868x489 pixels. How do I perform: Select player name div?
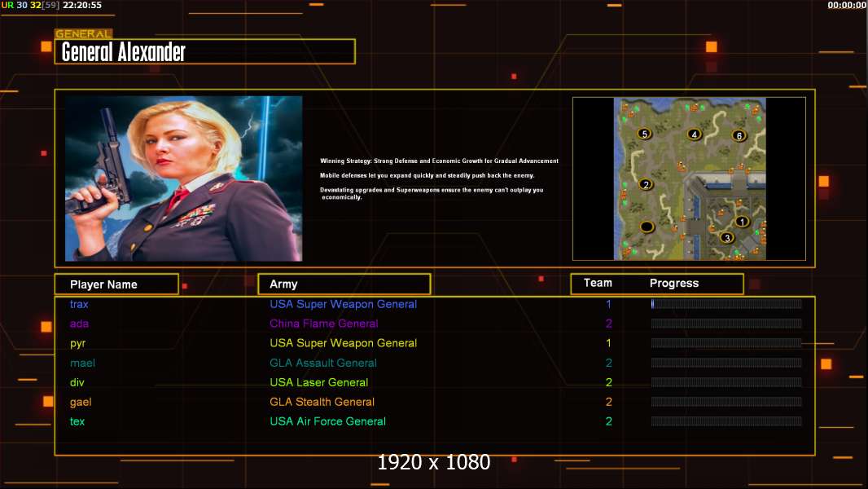click(77, 382)
